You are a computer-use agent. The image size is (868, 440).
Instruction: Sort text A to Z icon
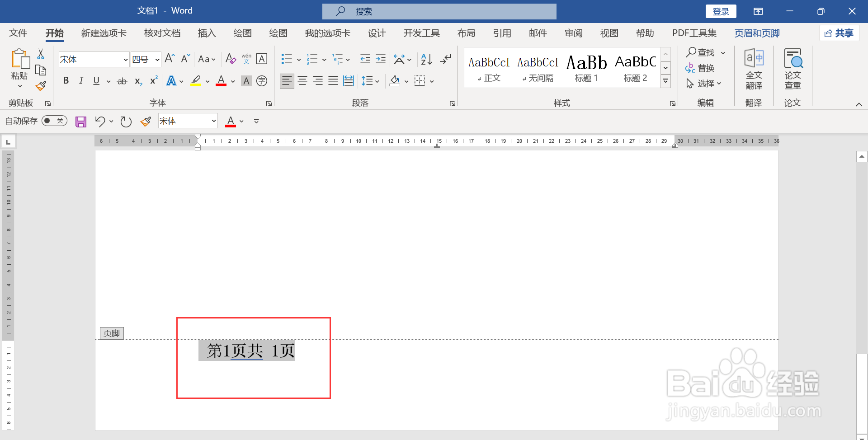426,59
